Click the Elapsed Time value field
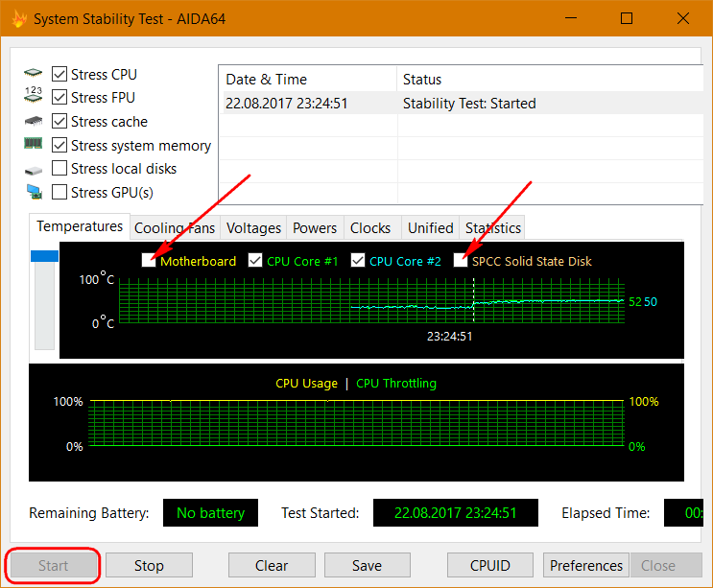Screen dimensions: 713x588 (683, 513)
